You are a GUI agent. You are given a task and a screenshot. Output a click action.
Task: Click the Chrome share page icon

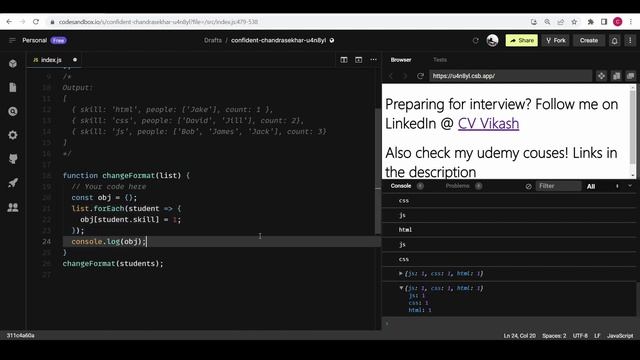[x=561, y=22]
